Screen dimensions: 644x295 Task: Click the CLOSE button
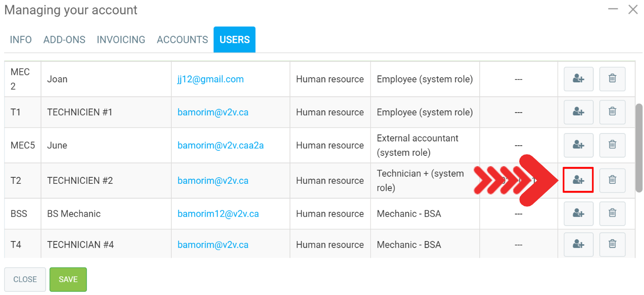click(25, 280)
